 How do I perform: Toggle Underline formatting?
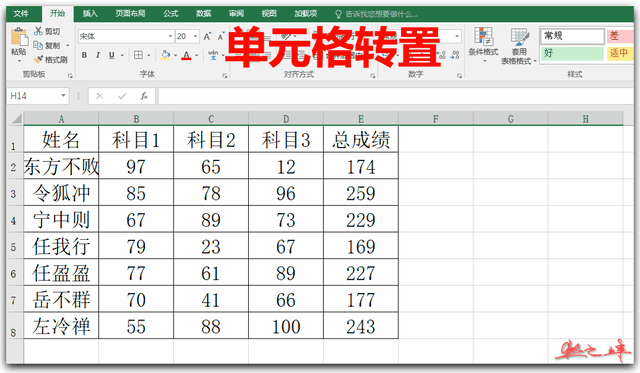pyautogui.click(x=111, y=55)
